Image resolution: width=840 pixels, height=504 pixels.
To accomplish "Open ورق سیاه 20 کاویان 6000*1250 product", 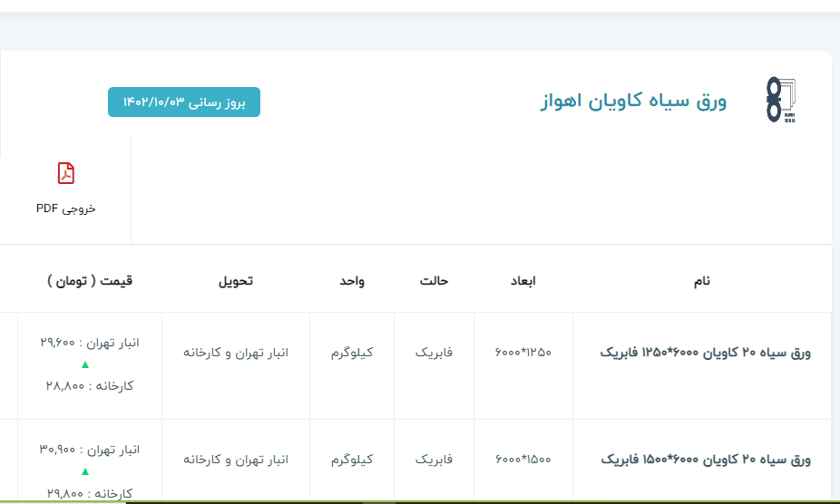I will [x=707, y=353].
